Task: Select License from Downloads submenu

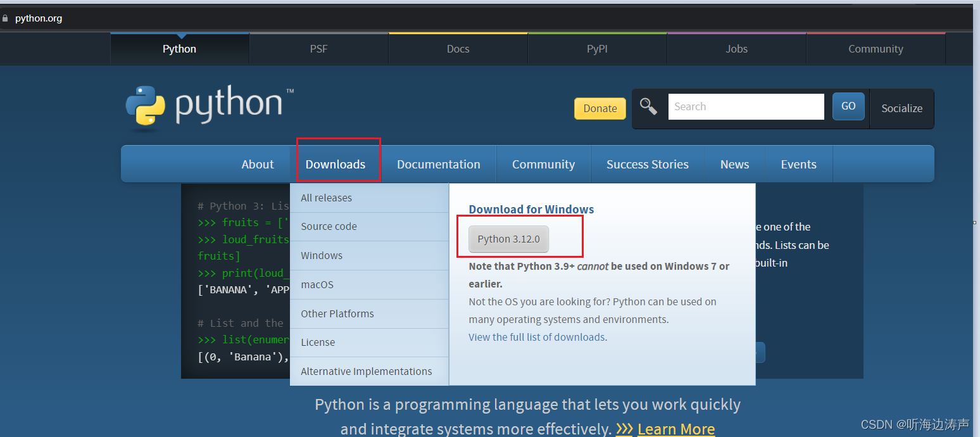Action: pyautogui.click(x=369, y=342)
